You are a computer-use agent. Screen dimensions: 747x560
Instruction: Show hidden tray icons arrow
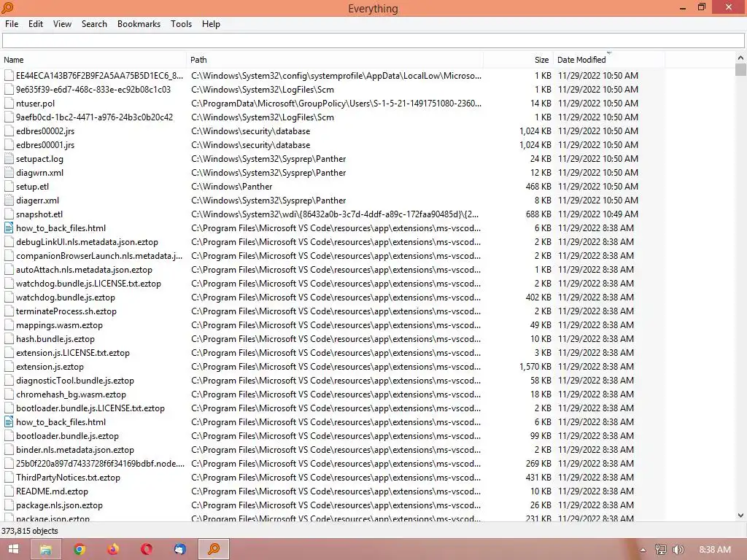(x=643, y=550)
